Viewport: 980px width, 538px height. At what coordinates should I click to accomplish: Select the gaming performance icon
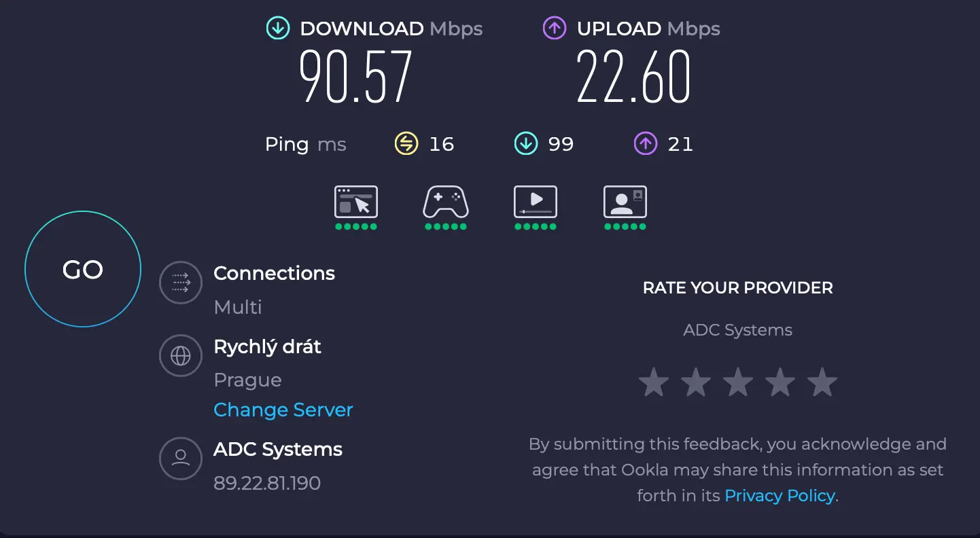tap(445, 202)
